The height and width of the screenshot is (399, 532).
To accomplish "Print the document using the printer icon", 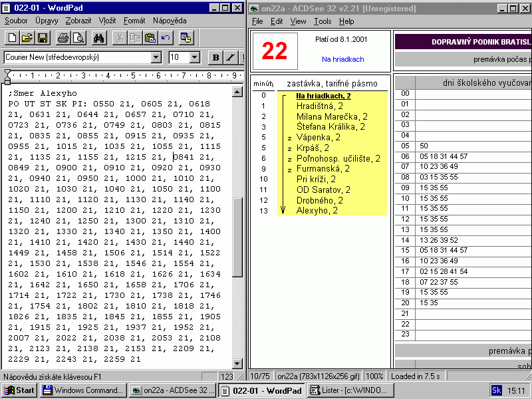I will (63, 38).
